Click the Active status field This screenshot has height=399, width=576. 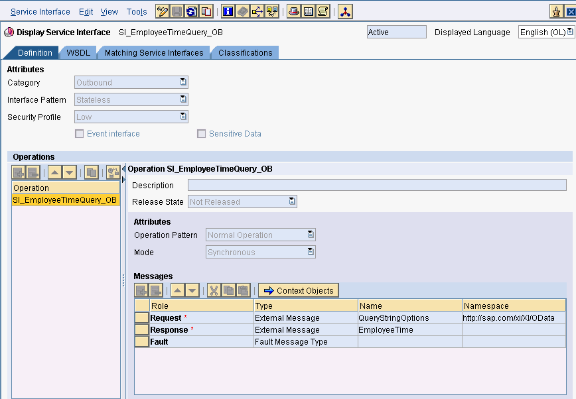coord(397,32)
